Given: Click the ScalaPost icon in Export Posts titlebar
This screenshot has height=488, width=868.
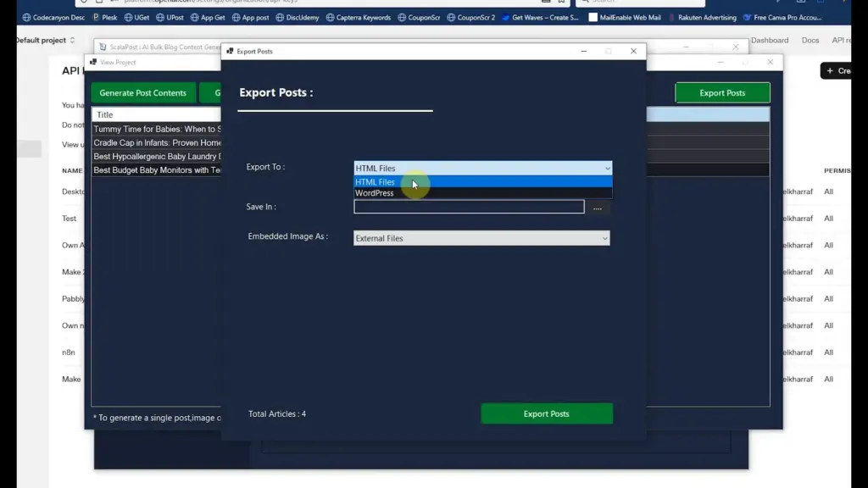Looking at the screenshot, I should [229, 51].
